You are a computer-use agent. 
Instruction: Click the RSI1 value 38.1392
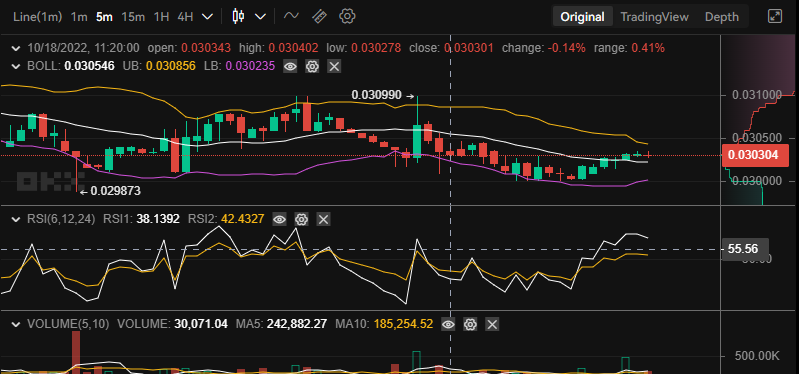coord(158,220)
